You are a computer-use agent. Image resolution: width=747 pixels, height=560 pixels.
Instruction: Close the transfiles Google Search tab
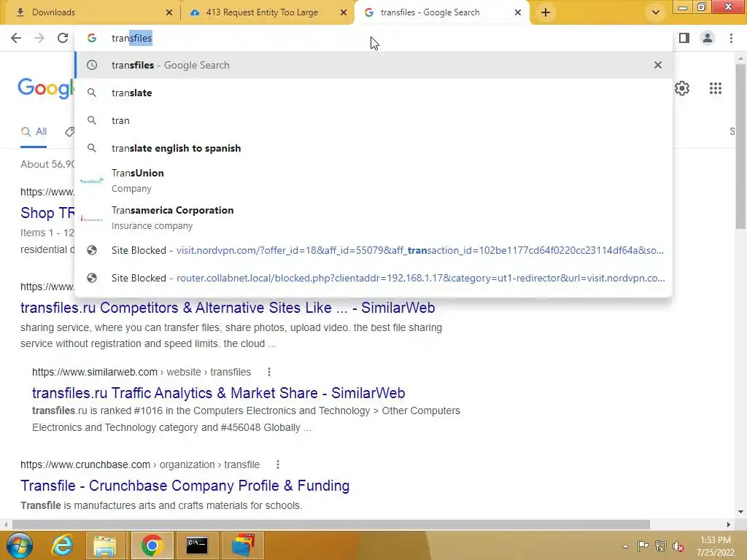[x=518, y=13]
